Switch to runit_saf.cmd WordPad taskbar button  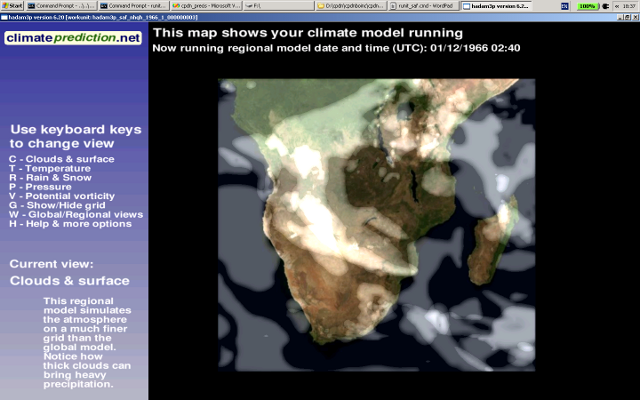point(424,6)
